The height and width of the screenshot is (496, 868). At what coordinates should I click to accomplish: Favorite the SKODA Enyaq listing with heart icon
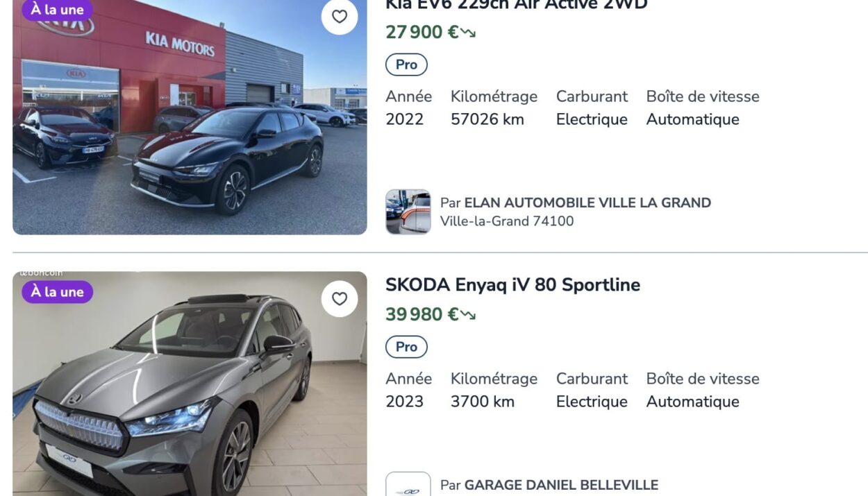tap(340, 299)
